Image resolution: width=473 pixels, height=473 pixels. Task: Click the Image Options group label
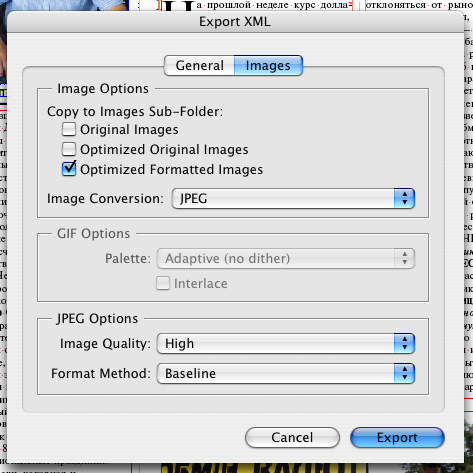(103, 89)
